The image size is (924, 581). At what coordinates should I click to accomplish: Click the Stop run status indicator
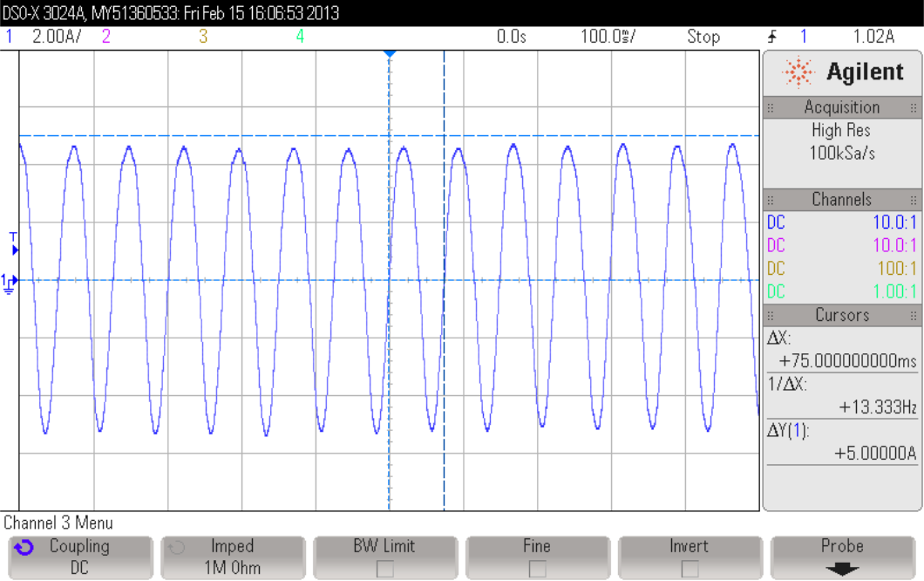point(703,37)
